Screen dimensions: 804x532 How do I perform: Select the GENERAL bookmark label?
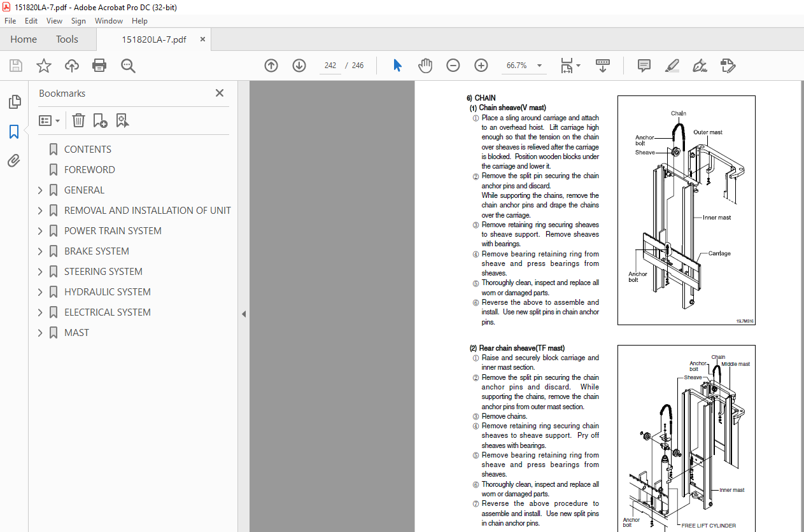coord(84,190)
